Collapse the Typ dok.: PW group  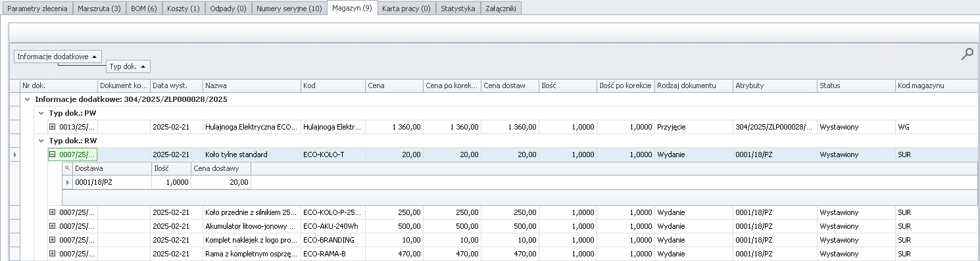[41, 113]
